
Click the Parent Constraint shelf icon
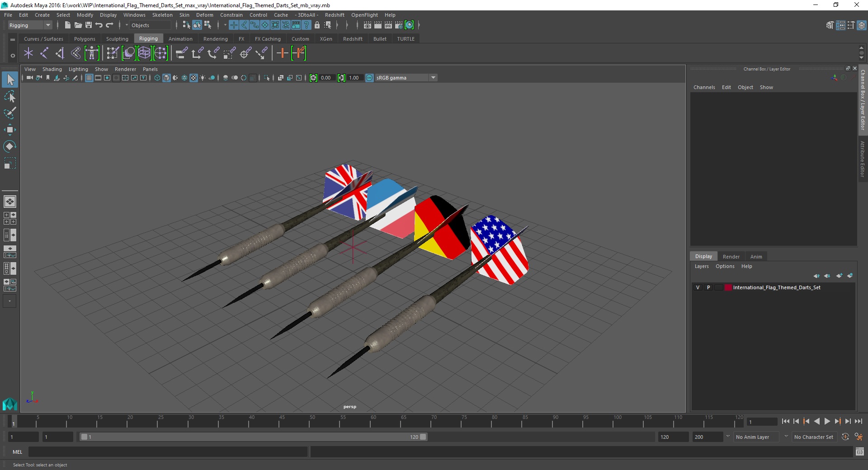click(182, 53)
